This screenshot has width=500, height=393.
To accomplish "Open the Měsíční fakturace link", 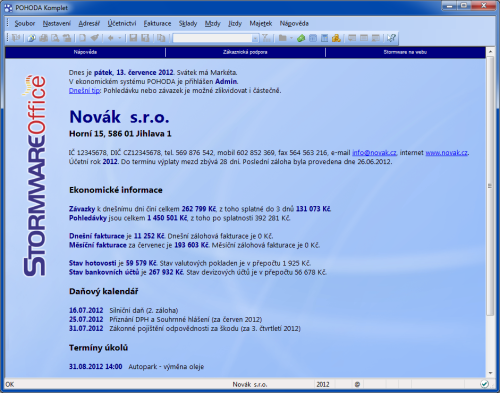I will [x=98, y=245].
